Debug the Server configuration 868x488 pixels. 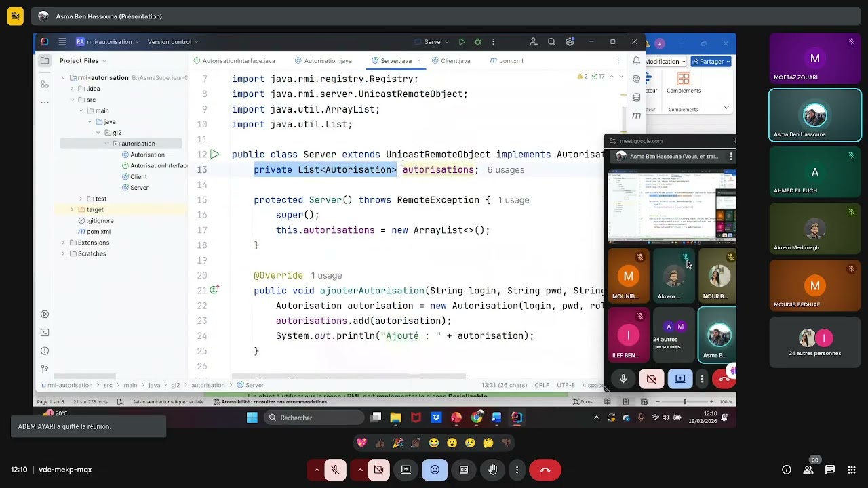[478, 41]
